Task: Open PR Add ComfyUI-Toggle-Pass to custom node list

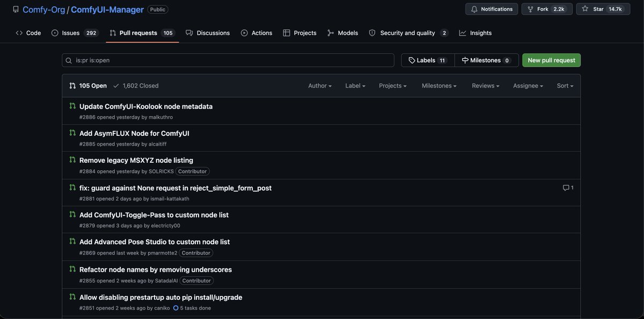Action: (154, 215)
